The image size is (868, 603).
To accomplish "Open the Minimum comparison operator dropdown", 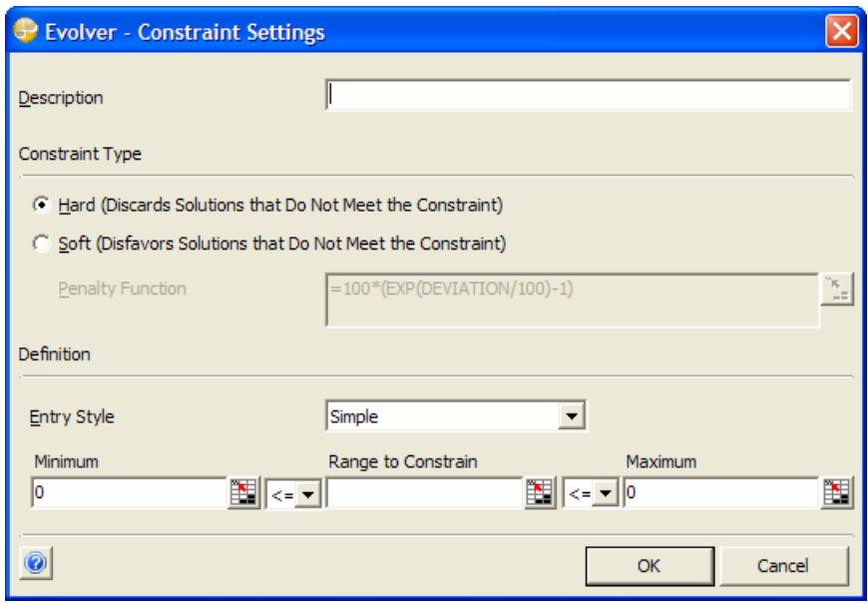I will tap(290, 490).
